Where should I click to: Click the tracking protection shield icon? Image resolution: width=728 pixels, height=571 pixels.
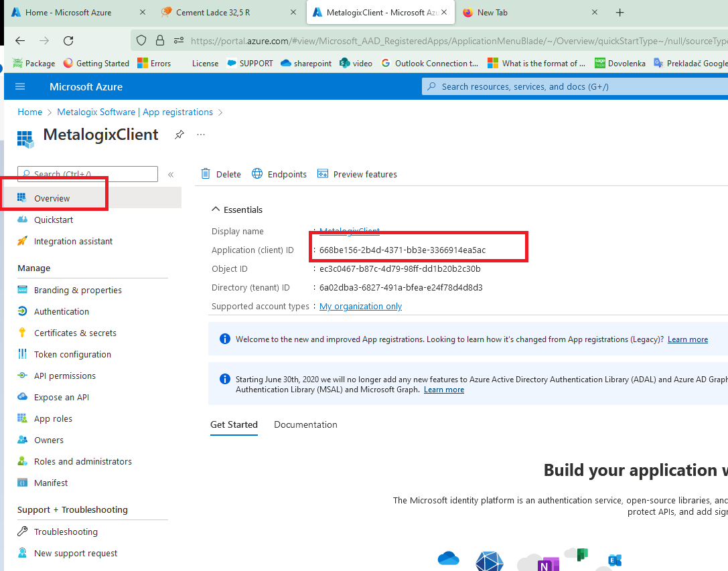pos(141,41)
